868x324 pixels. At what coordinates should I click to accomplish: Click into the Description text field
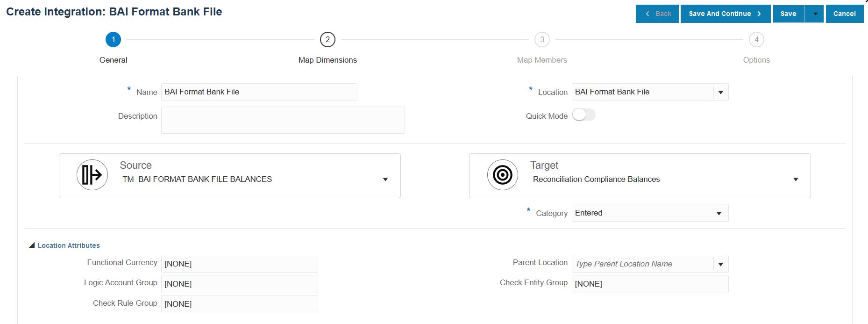click(283, 120)
